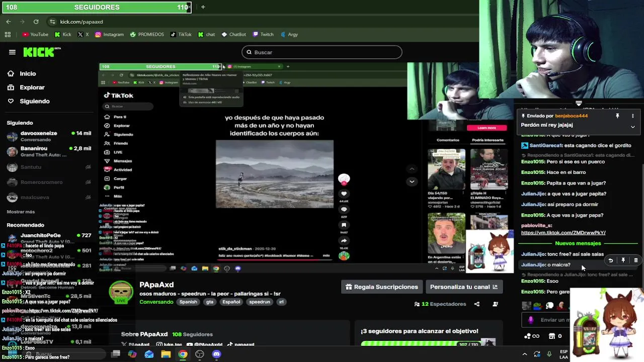Share the TikTok video arrow icon
Image resolution: width=644 pixels, height=362 pixels.
[x=344, y=240]
